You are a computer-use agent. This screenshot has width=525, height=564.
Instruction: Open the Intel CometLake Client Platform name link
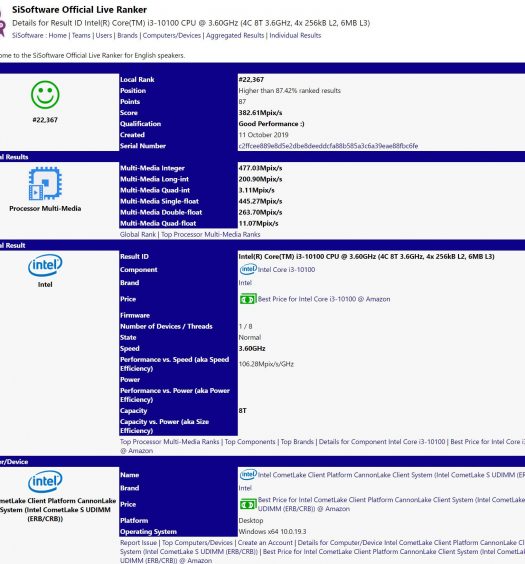click(391, 475)
